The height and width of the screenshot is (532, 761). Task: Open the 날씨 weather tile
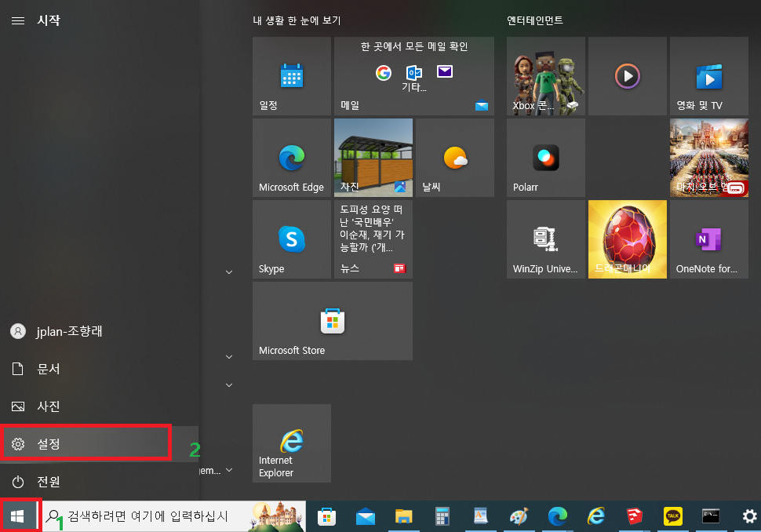[455, 158]
